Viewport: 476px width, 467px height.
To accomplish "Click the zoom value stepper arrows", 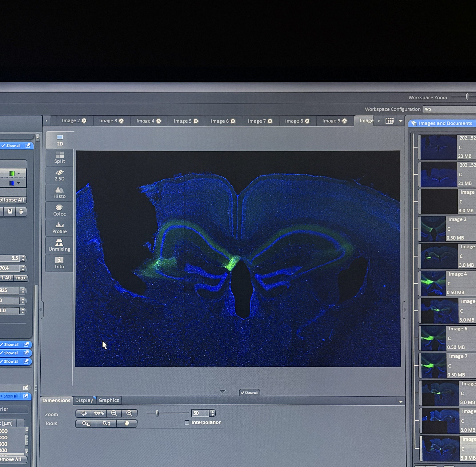I will pos(213,413).
